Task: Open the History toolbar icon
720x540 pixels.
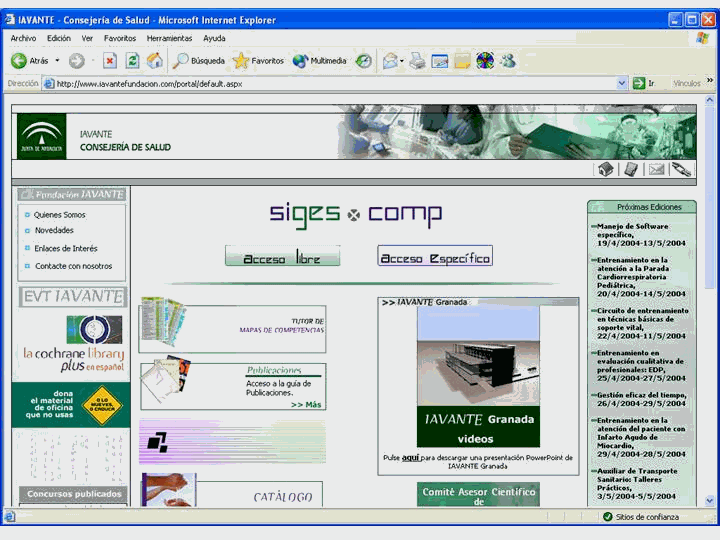Action: click(364, 61)
